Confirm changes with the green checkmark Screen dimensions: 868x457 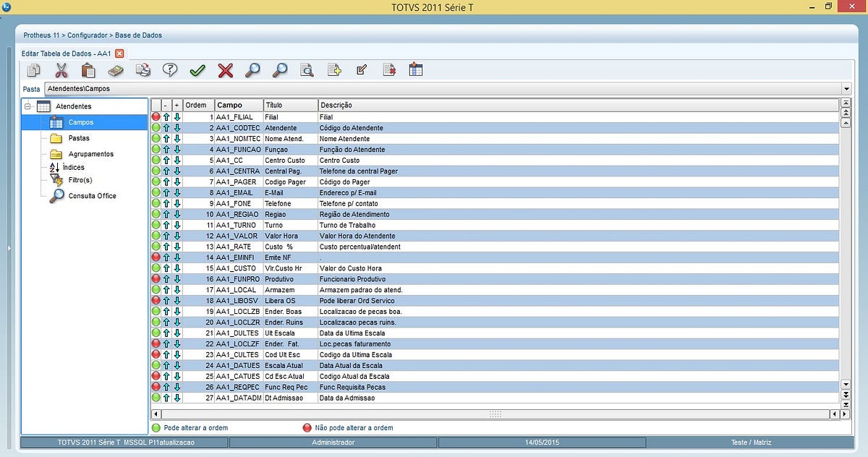pos(197,70)
